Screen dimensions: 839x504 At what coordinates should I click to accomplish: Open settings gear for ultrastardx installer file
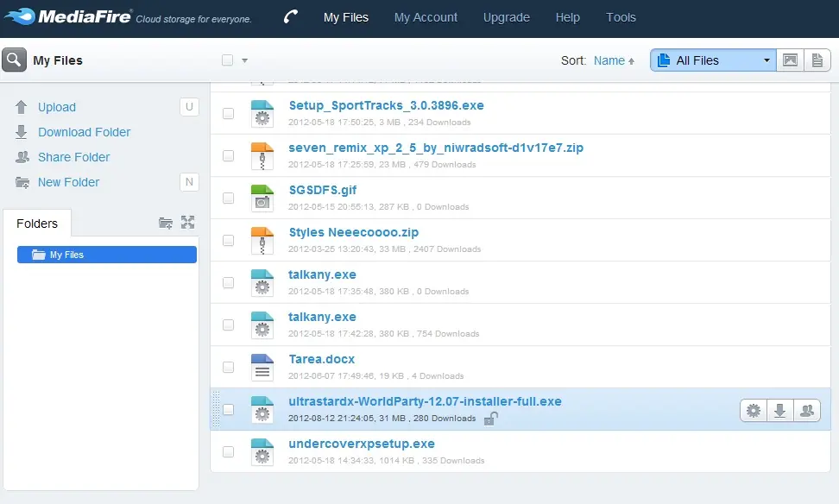tap(754, 411)
